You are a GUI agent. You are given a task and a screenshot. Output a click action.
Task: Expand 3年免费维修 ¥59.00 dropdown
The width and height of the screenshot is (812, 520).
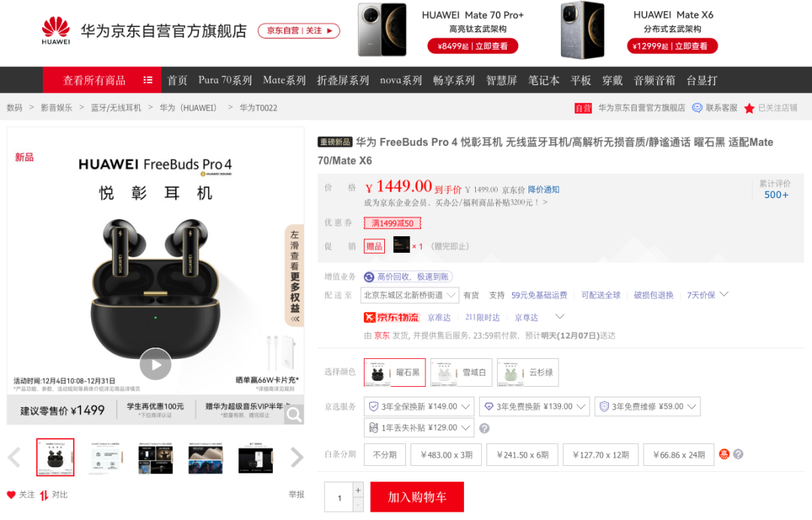tap(648, 406)
